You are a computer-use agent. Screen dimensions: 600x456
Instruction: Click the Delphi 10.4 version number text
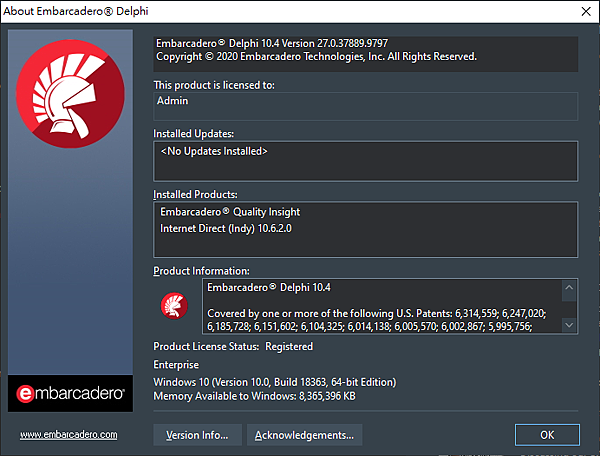point(272,43)
